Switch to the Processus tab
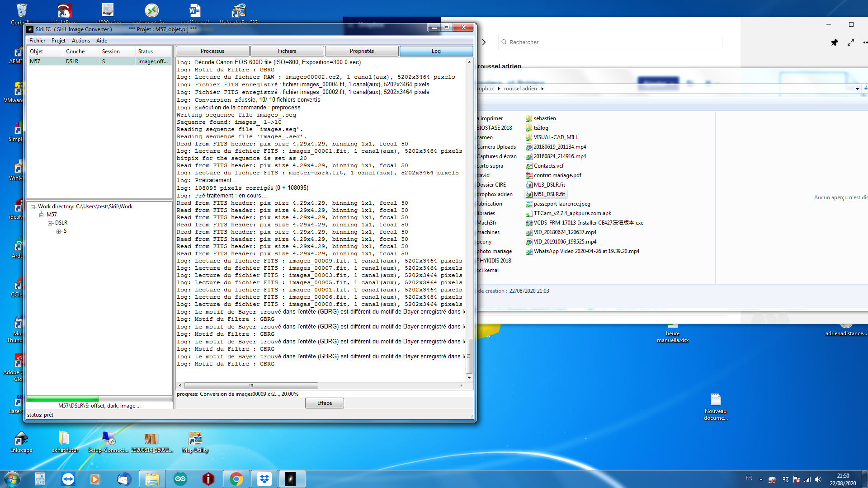 point(212,51)
